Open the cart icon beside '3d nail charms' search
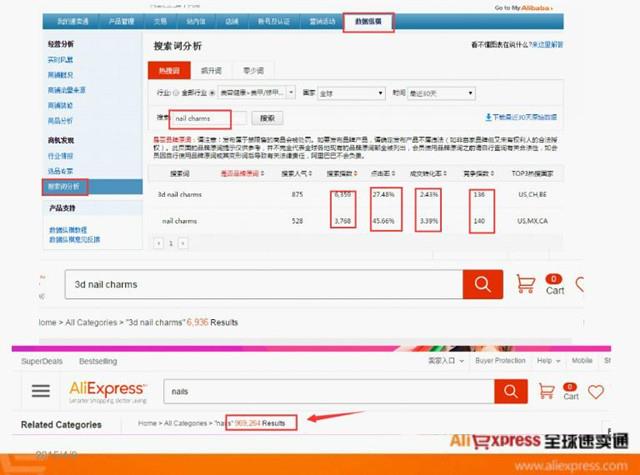Screen dimensions: 640x475 [x=526, y=284]
